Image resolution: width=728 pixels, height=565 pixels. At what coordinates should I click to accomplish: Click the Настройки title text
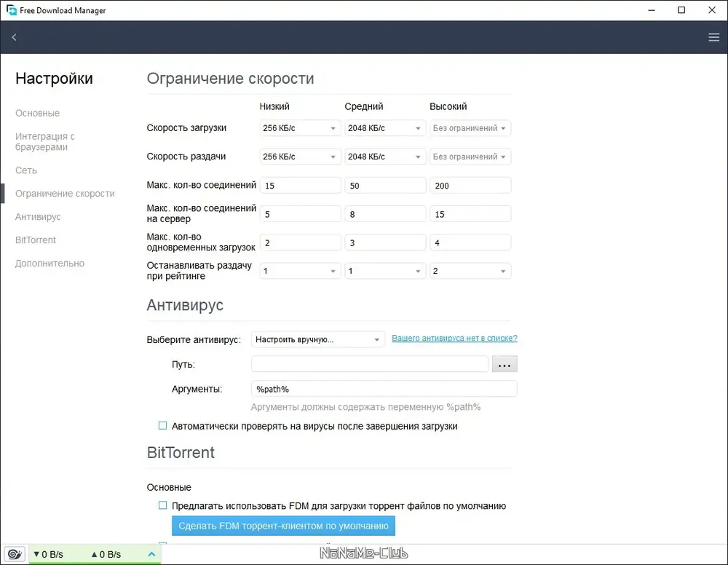click(x=54, y=79)
